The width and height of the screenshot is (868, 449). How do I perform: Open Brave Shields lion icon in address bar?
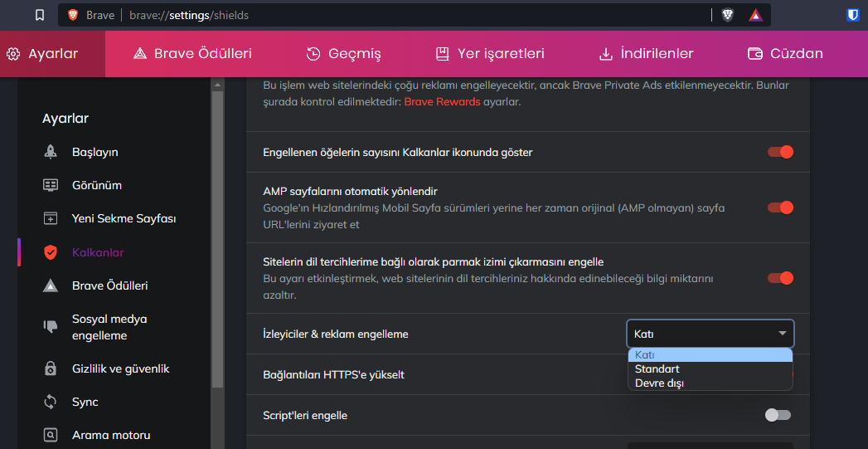tap(728, 16)
